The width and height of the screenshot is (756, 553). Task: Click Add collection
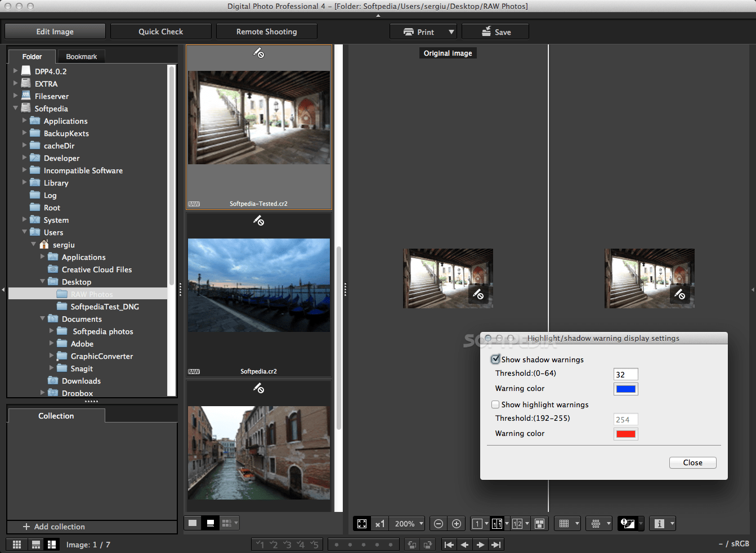coord(54,527)
